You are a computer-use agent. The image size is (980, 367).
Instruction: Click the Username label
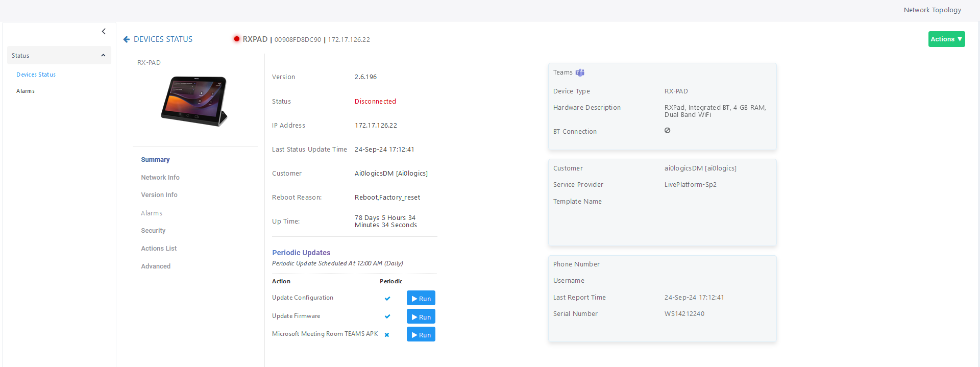coord(569,281)
